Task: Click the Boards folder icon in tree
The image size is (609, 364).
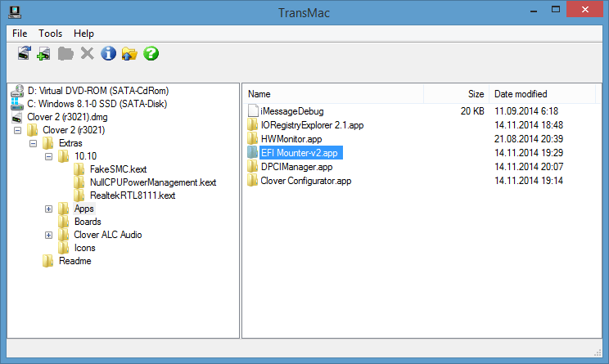Action: 63,222
